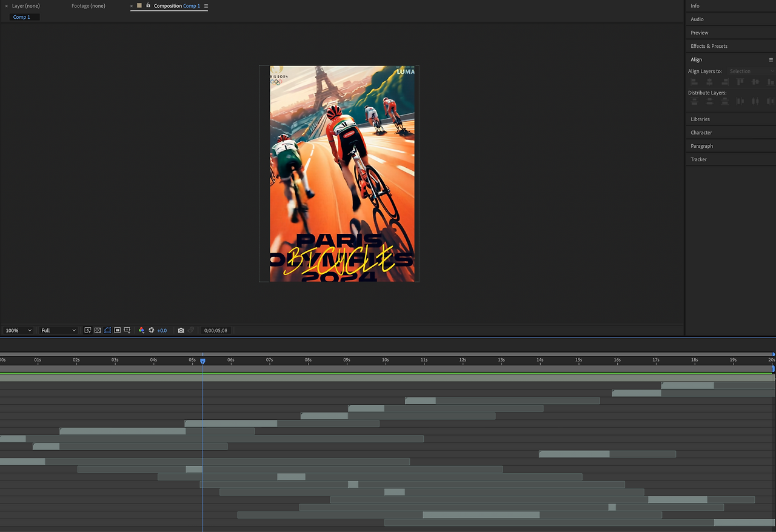Open the Align panel menu
The height and width of the screenshot is (532, 776).
pyautogui.click(x=771, y=59)
